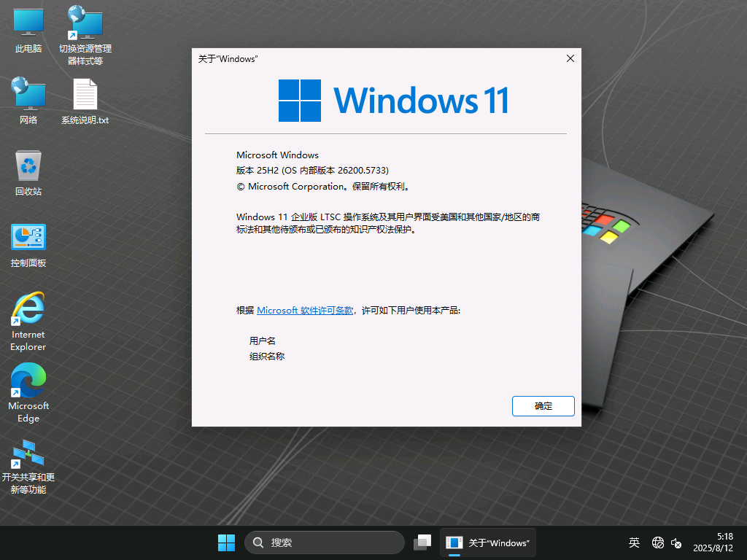The height and width of the screenshot is (560, 747).
Task: Open the 此电脑 desktop icon
Action: point(28,30)
